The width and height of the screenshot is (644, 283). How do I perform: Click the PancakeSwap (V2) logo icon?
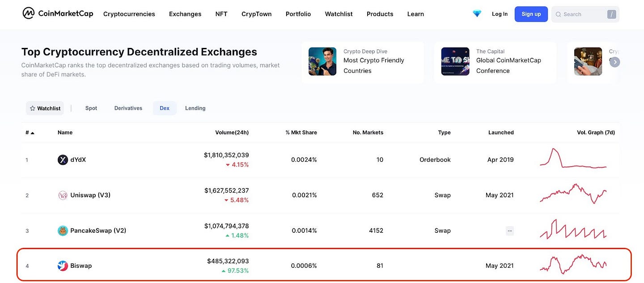coord(63,231)
